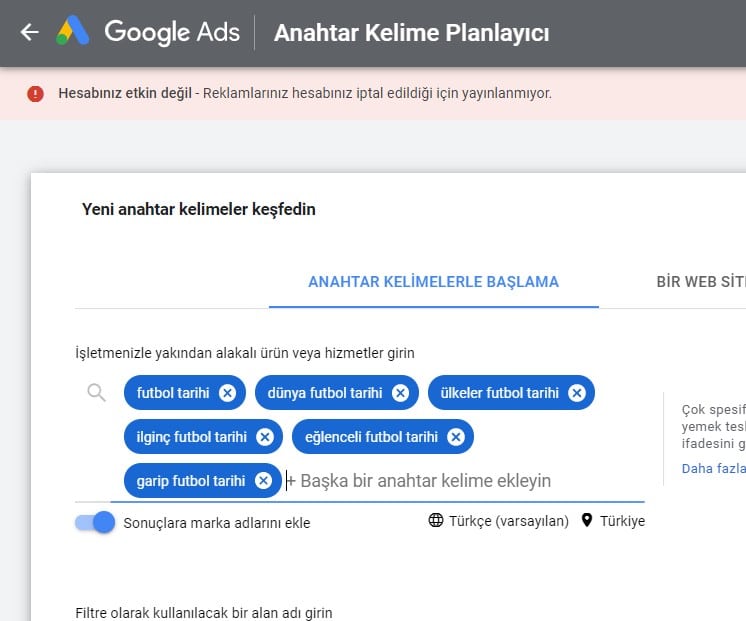
Task: Click 'Yeni anahtar kelimeler keşfedin' heading
Action: [198, 209]
